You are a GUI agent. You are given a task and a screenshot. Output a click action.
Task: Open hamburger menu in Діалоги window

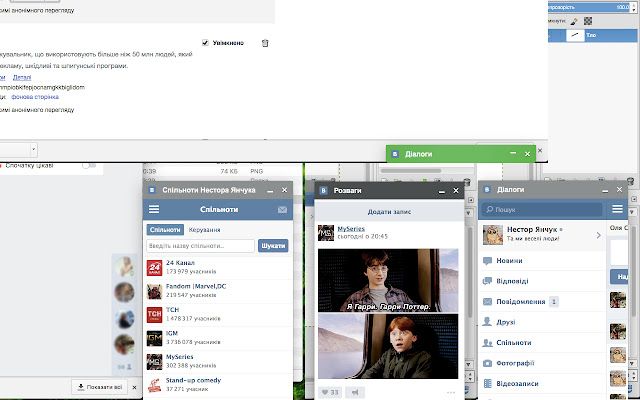point(617,209)
